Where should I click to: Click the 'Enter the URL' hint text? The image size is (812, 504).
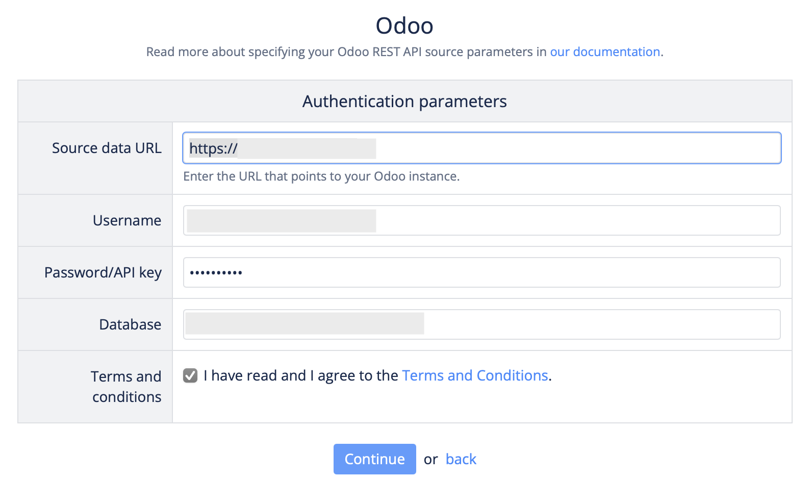321,177
